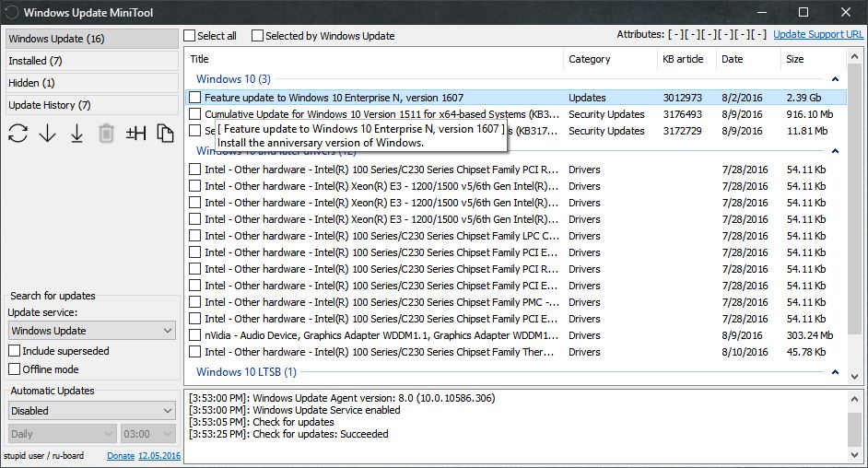Viewport: 868px width, 468px height.
Task: Check the Chipset Family LPC driver box
Action: click(194, 236)
